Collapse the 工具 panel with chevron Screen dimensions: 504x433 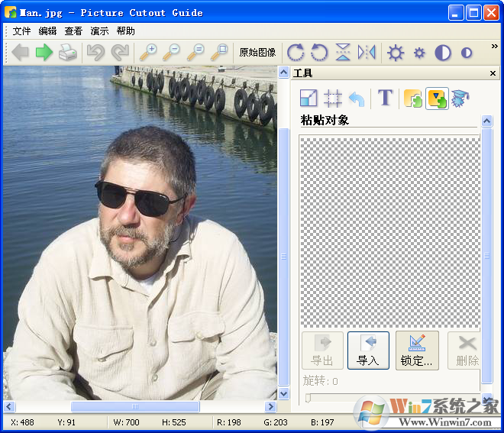[284, 73]
